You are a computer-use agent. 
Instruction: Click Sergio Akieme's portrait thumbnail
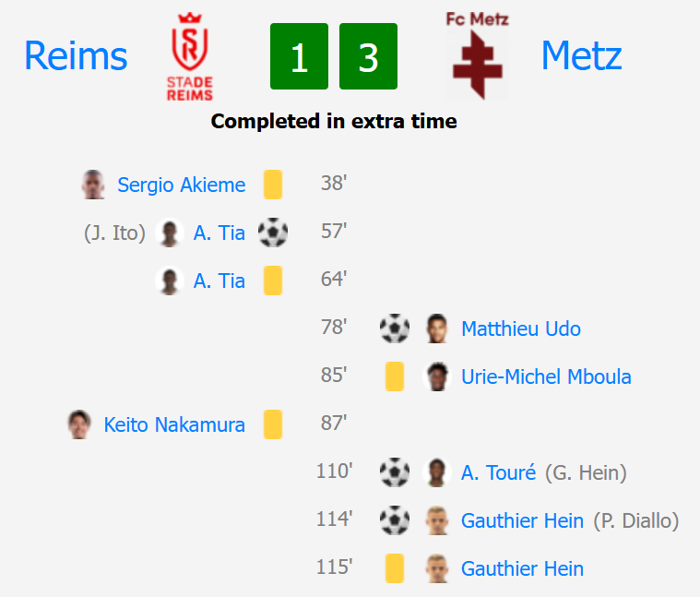click(x=93, y=185)
